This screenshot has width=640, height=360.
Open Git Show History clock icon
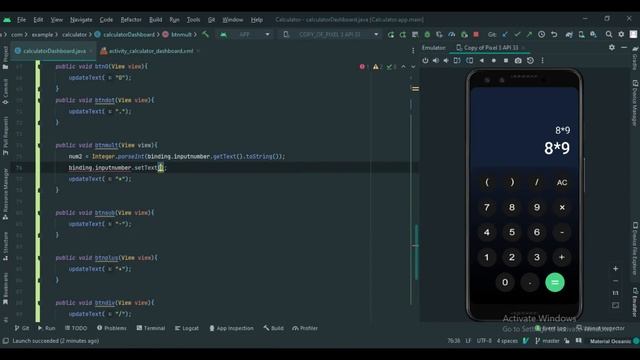tap(541, 35)
